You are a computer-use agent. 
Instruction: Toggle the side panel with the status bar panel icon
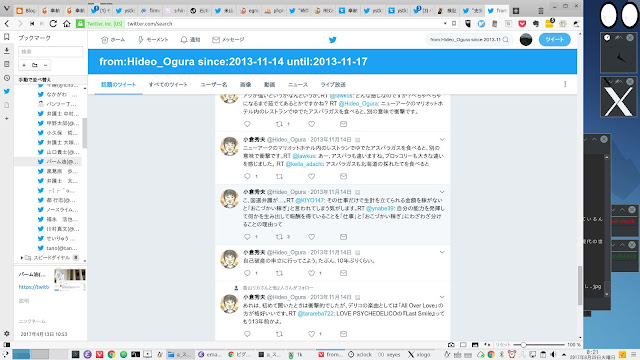(x=7, y=344)
